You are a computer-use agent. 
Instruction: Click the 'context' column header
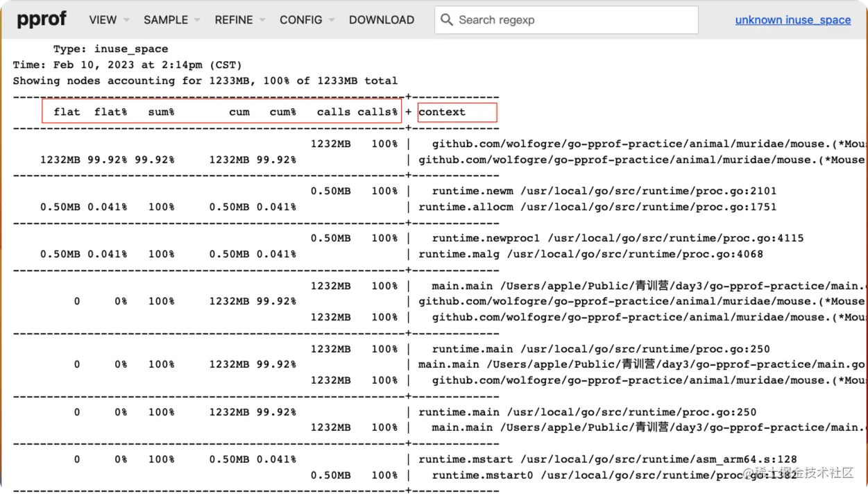click(442, 112)
